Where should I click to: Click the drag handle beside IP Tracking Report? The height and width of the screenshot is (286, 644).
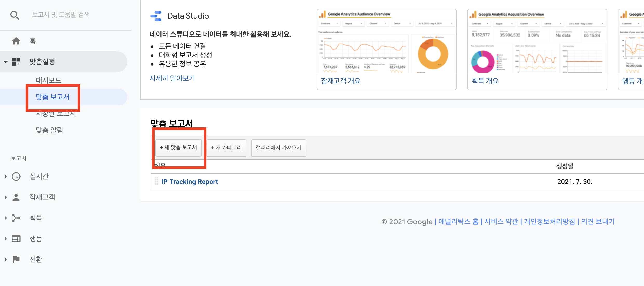click(157, 181)
